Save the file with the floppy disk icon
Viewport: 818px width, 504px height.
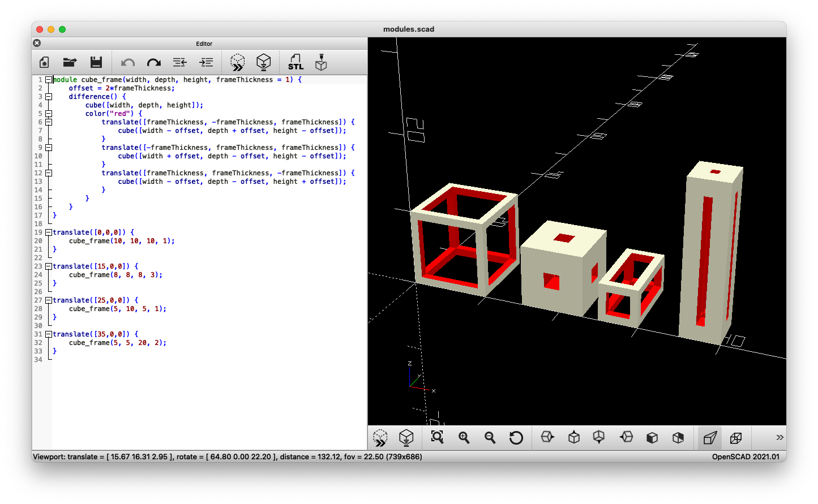click(x=96, y=63)
